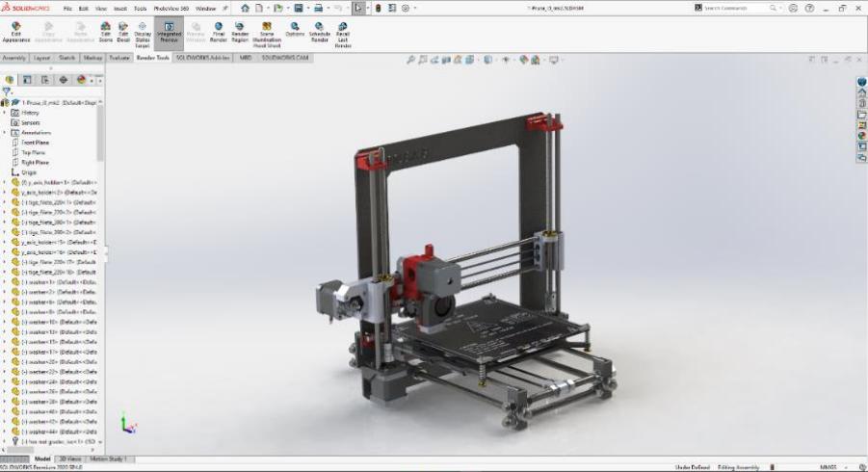Switch to the Evaluate tab

[119, 58]
